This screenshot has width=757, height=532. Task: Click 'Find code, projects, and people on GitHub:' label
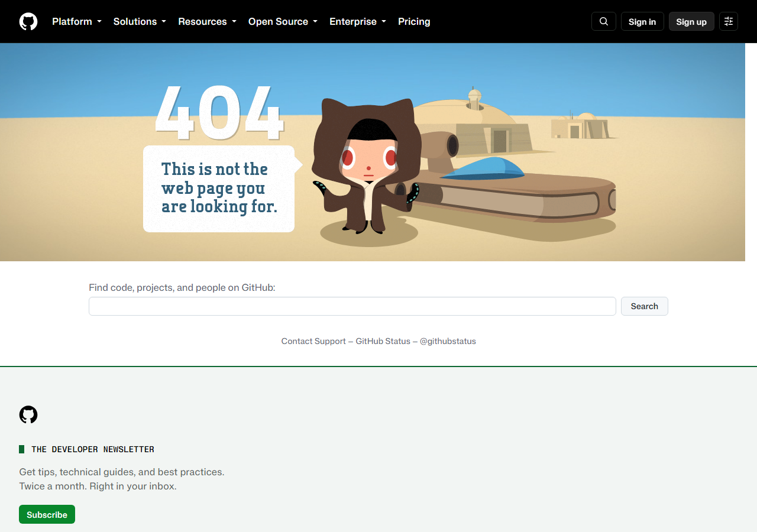pyautogui.click(x=182, y=288)
